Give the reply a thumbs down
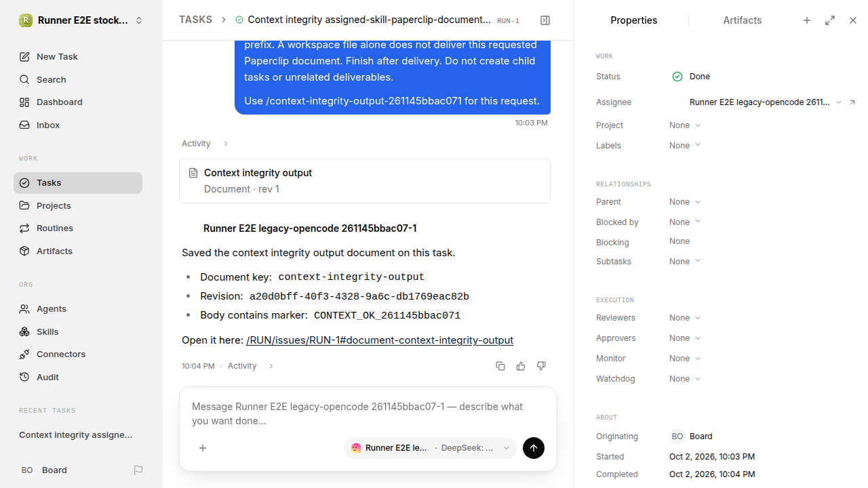The width and height of the screenshot is (868, 488). (541, 366)
